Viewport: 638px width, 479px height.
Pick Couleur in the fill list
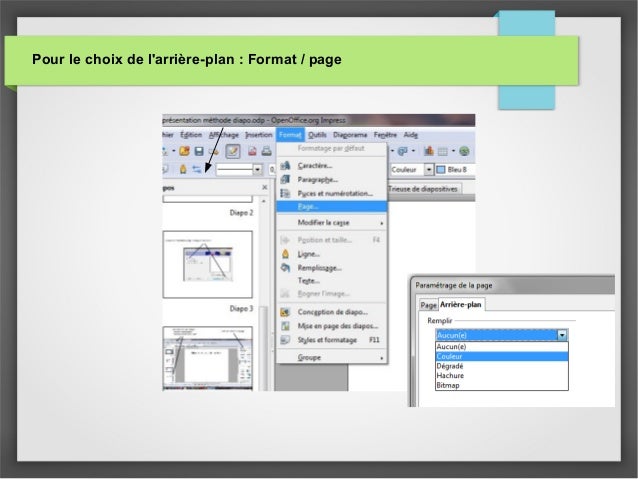[501, 357]
